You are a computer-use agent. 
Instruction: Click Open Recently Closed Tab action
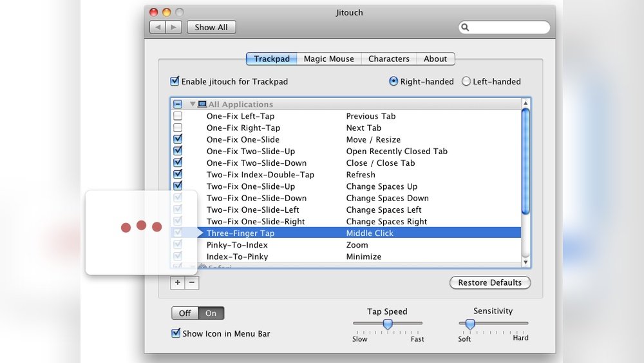click(x=397, y=151)
